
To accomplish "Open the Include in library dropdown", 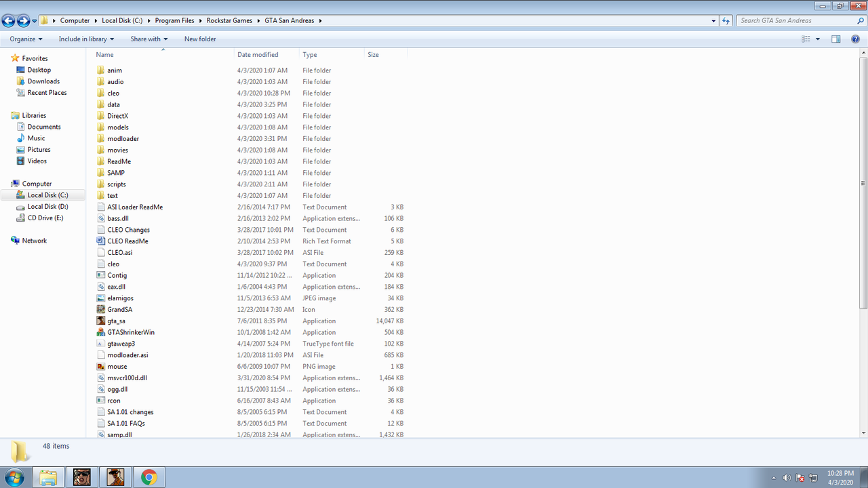I will (x=86, y=39).
